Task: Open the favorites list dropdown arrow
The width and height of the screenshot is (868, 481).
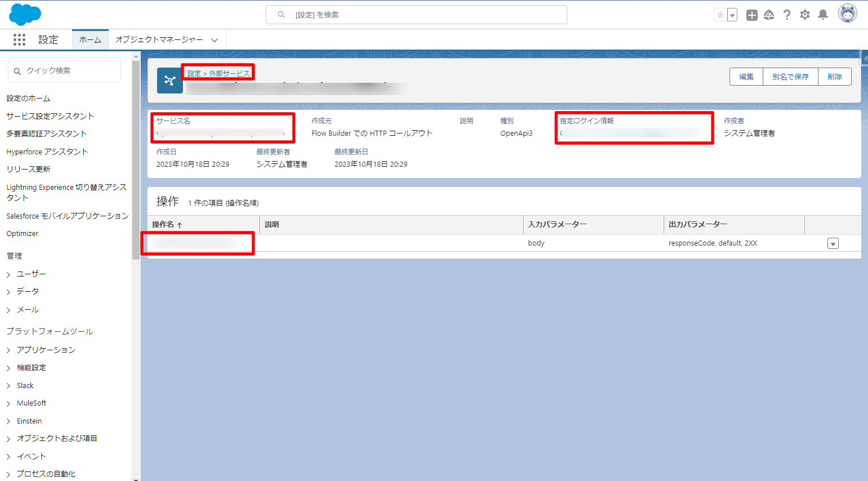Action: coord(732,15)
